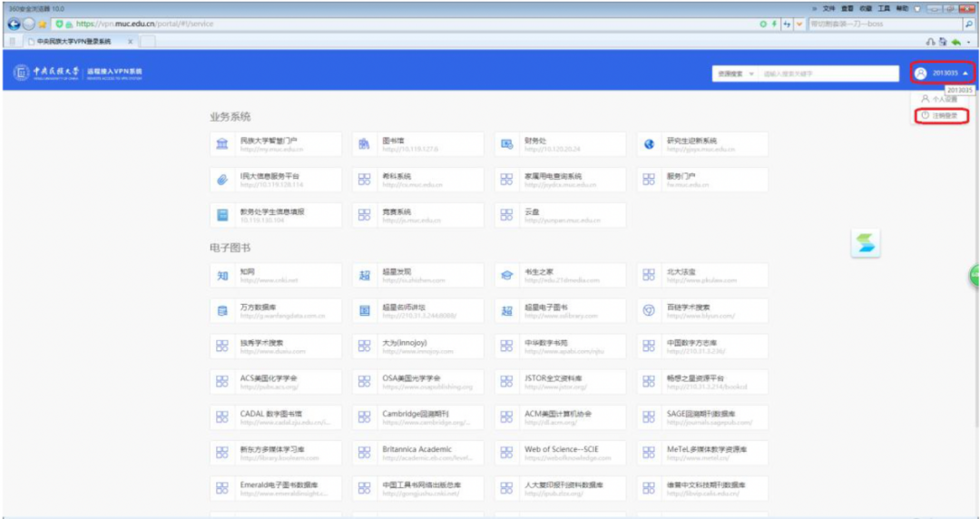The image size is (980, 519).
Task: Open the 超星名师讲坛 icon
Action: click(365, 311)
